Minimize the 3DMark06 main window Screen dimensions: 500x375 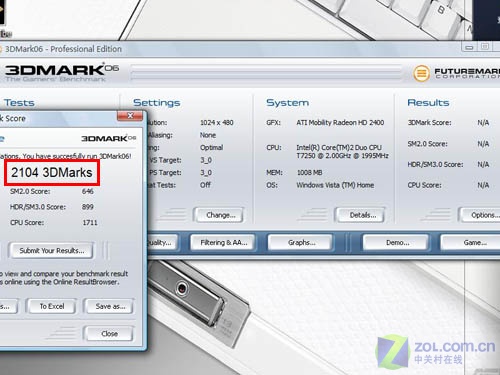click(469, 47)
